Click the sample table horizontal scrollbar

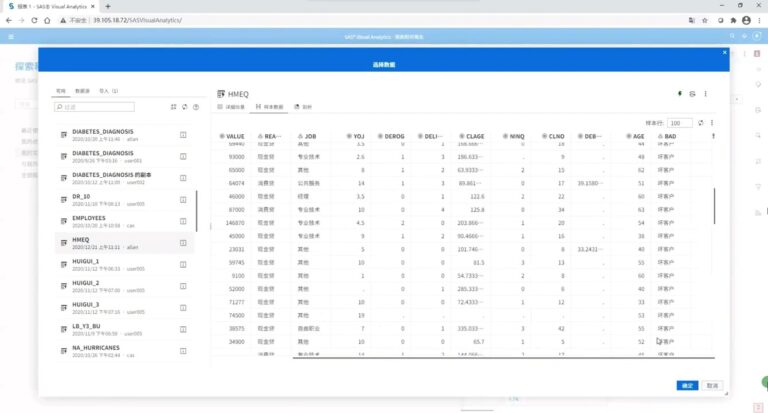pos(504,358)
